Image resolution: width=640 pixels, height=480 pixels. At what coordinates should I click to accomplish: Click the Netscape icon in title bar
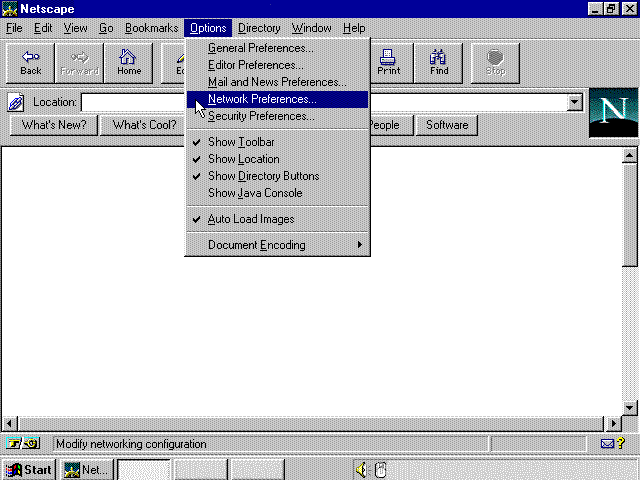click(x=9, y=9)
